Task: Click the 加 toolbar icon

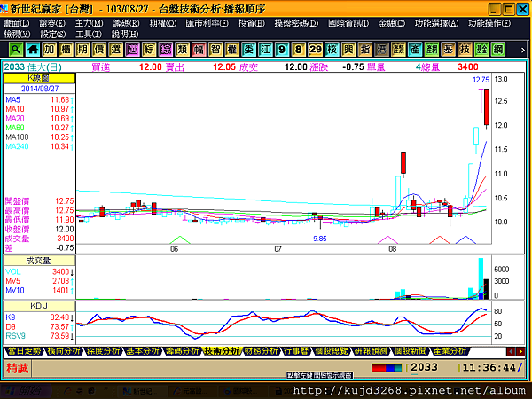Action: [x=50, y=50]
